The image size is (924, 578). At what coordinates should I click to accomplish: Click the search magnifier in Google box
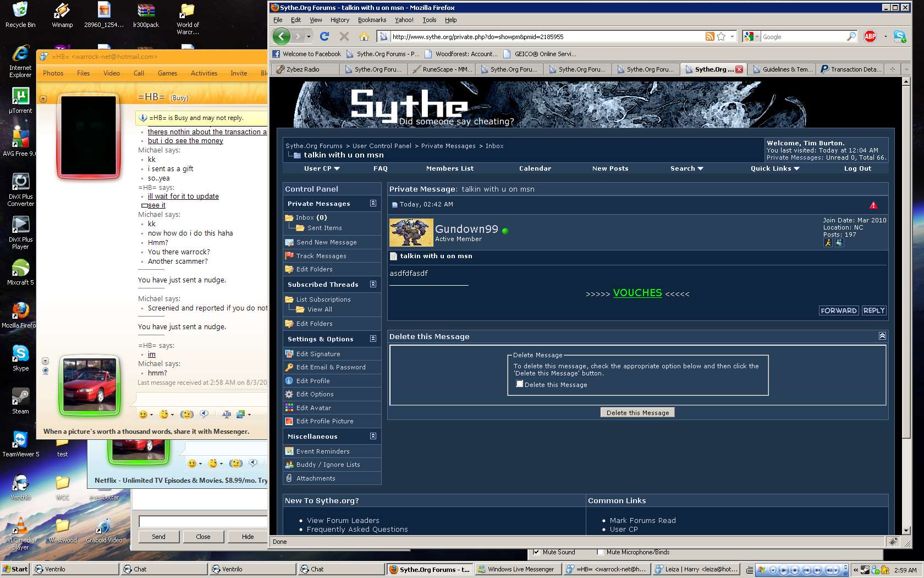click(851, 36)
